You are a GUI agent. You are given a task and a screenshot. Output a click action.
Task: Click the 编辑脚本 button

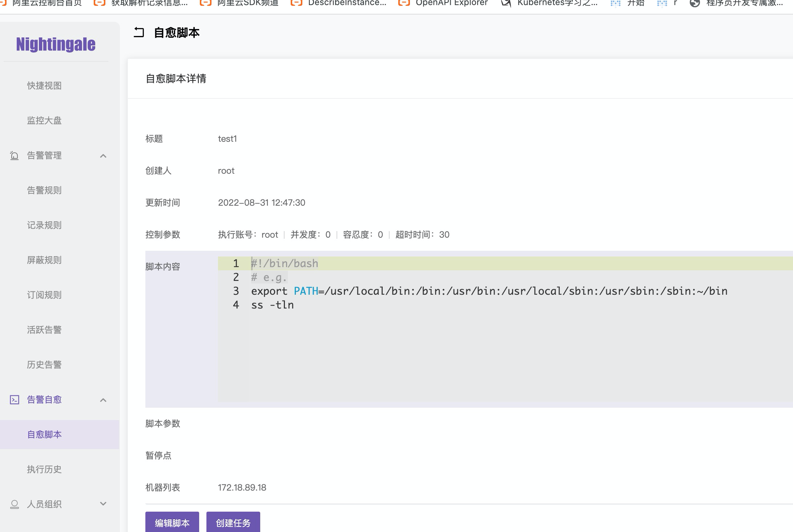[172, 523]
